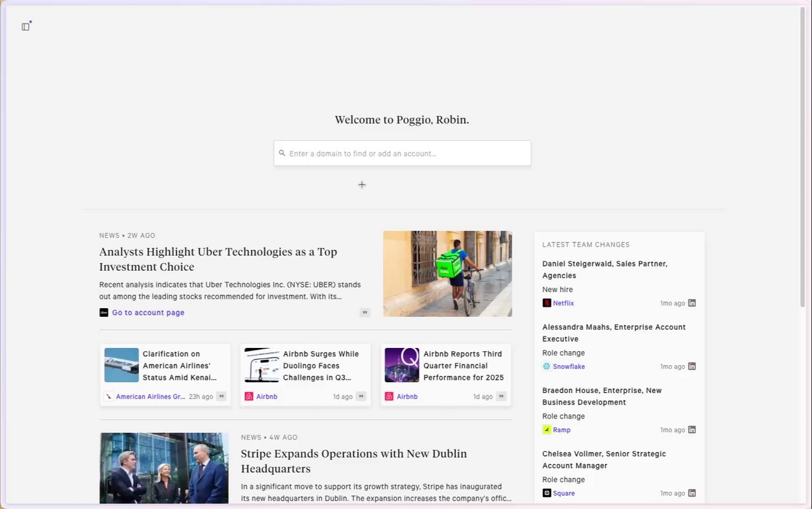Screen dimensions: 812x509
Task: Click the Snowflake logo icon
Action: (547, 366)
